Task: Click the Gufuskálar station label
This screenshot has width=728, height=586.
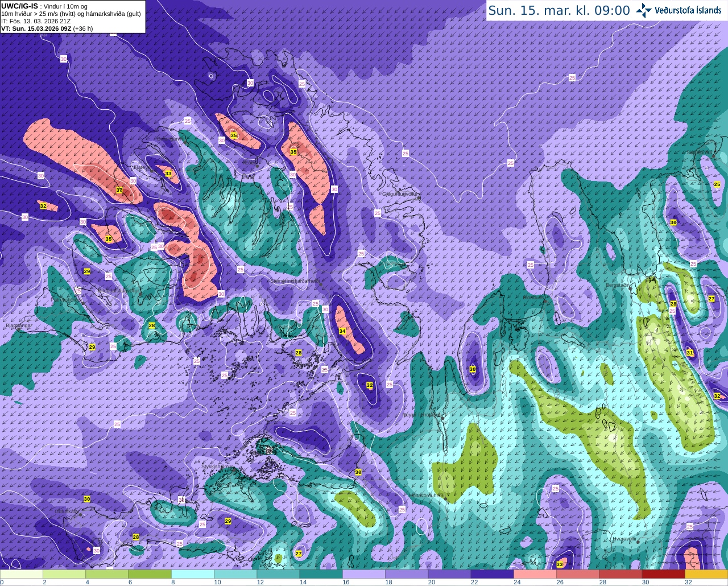Action: point(66,511)
